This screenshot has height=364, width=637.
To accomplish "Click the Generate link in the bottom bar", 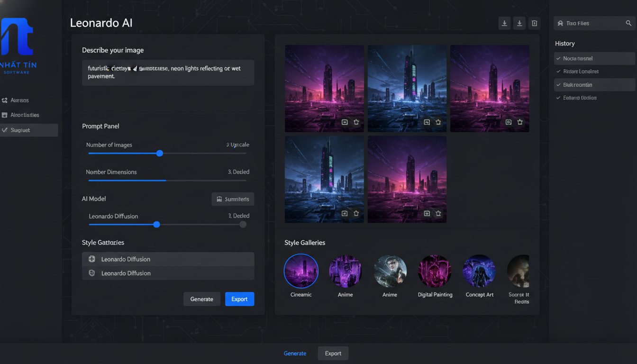I will [x=295, y=354].
